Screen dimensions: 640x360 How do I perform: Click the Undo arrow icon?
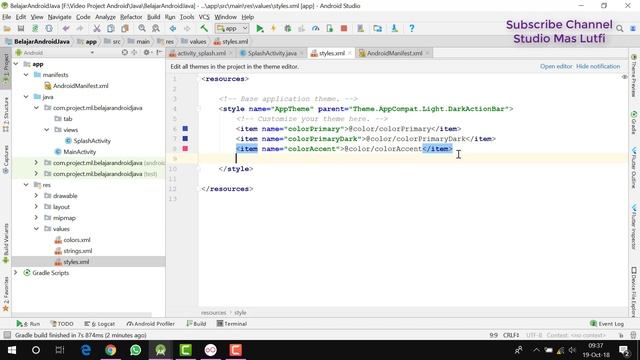coord(66,29)
